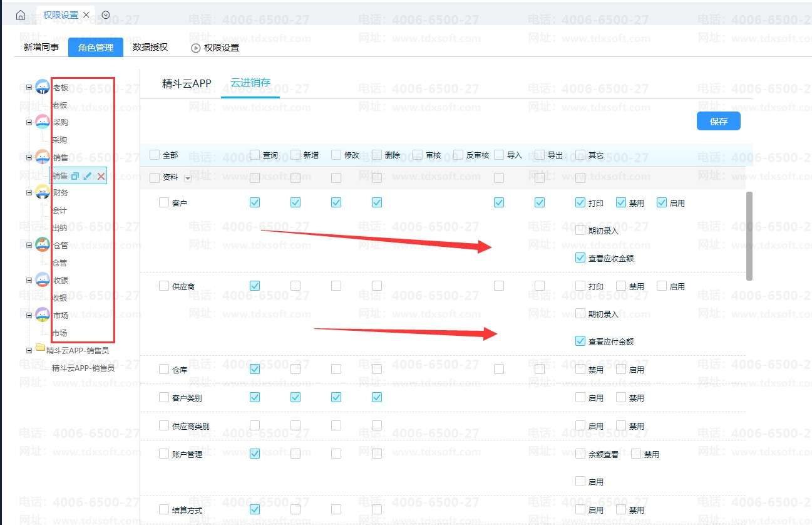Collapse the 精斗云APP-销售员 folder node

[x=29, y=350]
